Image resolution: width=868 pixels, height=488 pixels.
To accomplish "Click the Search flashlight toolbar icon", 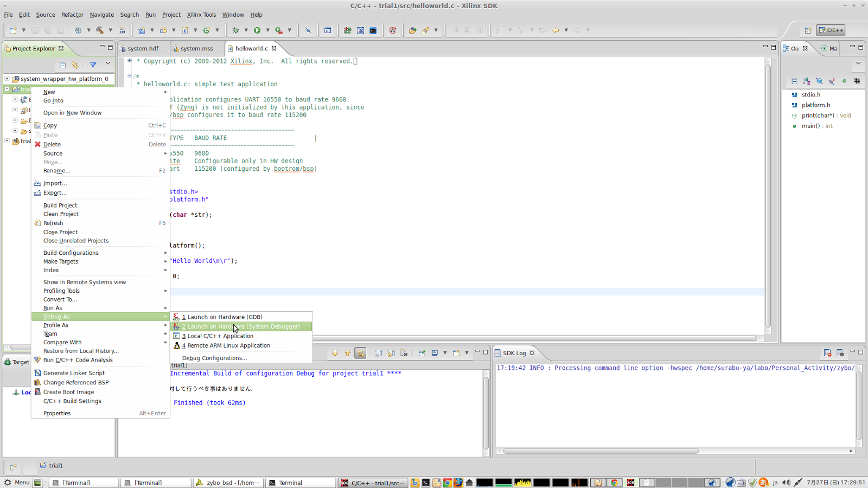I will click(426, 30).
